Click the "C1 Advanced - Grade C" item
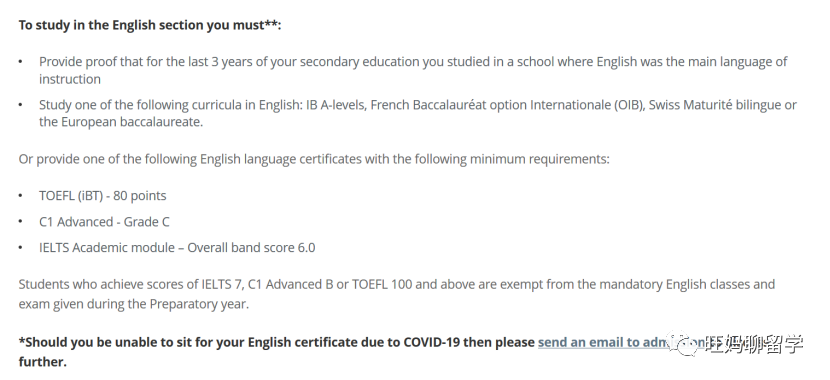The width and height of the screenshot is (830, 380). click(x=104, y=222)
